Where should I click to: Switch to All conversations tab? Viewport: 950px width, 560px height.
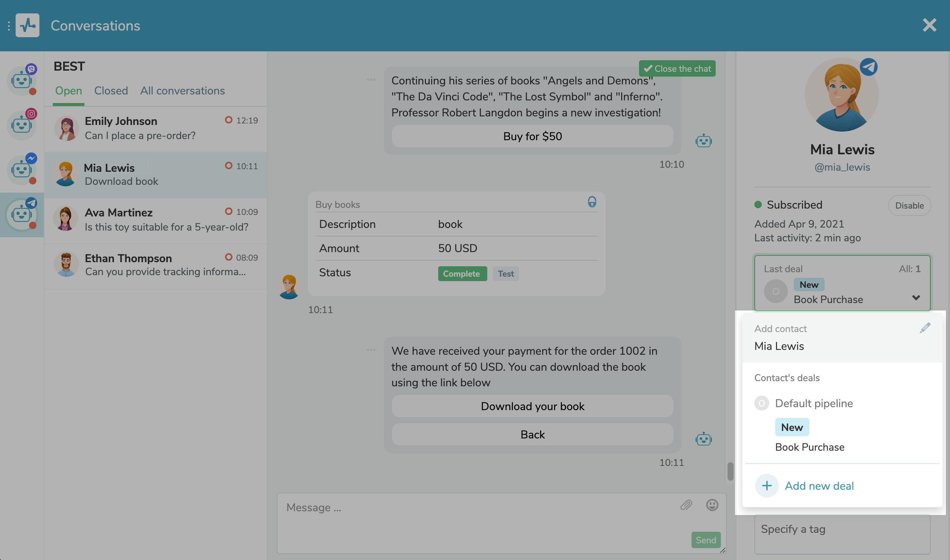pyautogui.click(x=182, y=91)
